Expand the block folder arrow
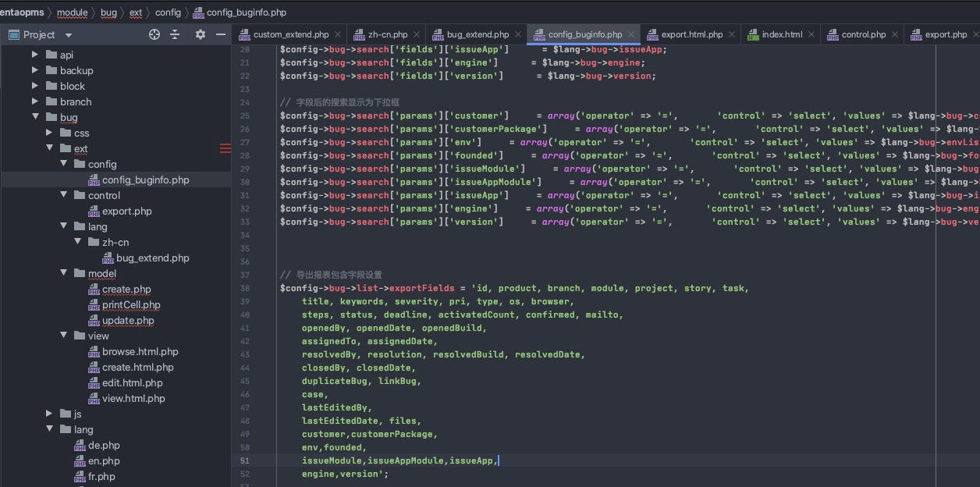 click(34, 86)
